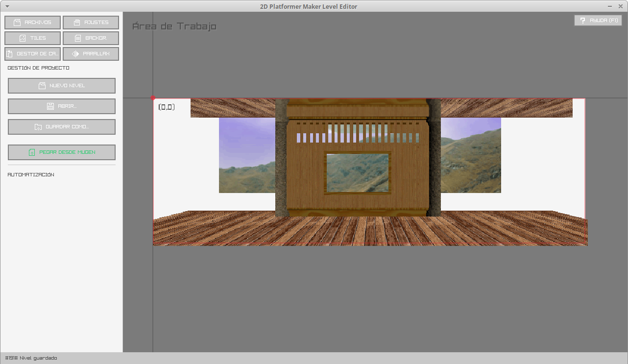Open a level with ABRIR...
This screenshot has width=628, height=364.
click(x=62, y=106)
